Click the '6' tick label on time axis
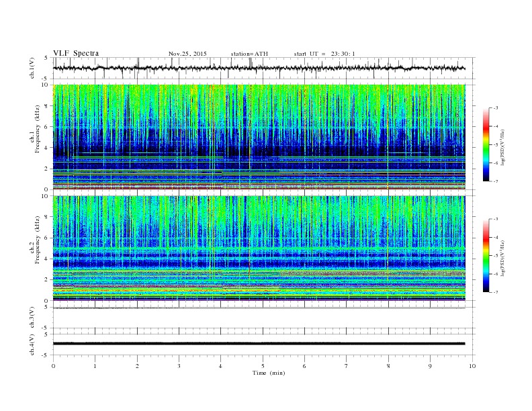The width and height of the screenshot is (532, 411). pos(304,366)
